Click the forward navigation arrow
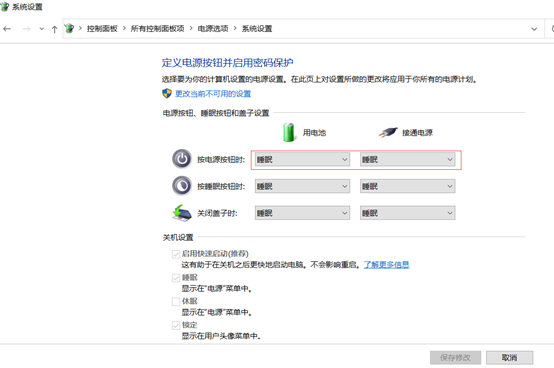Viewport: 554px width, 368px height. pyautogui.click(x=26, y=29)
